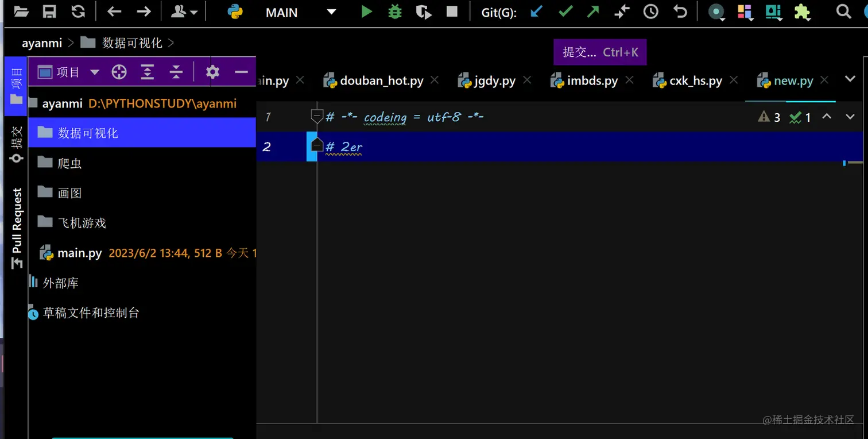Show hidden tabs dropdown chevron
868x439 pixels.
(851, 79)
